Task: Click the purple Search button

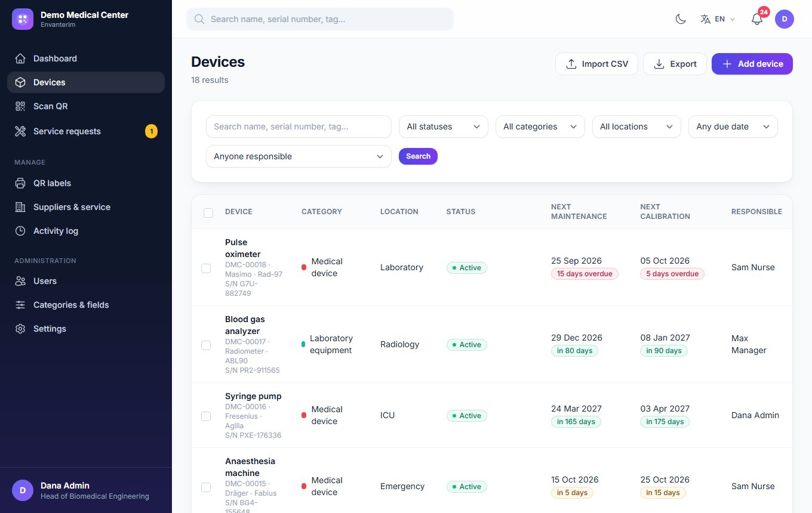Action: coord(418,156)
